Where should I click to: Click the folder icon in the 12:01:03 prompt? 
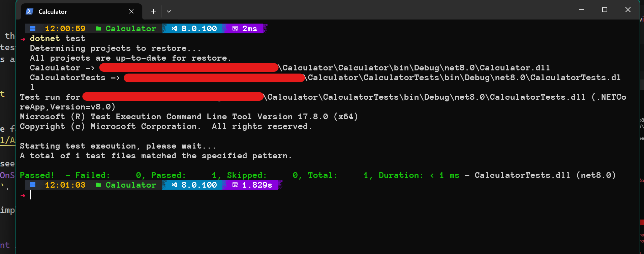pos(98,185)
